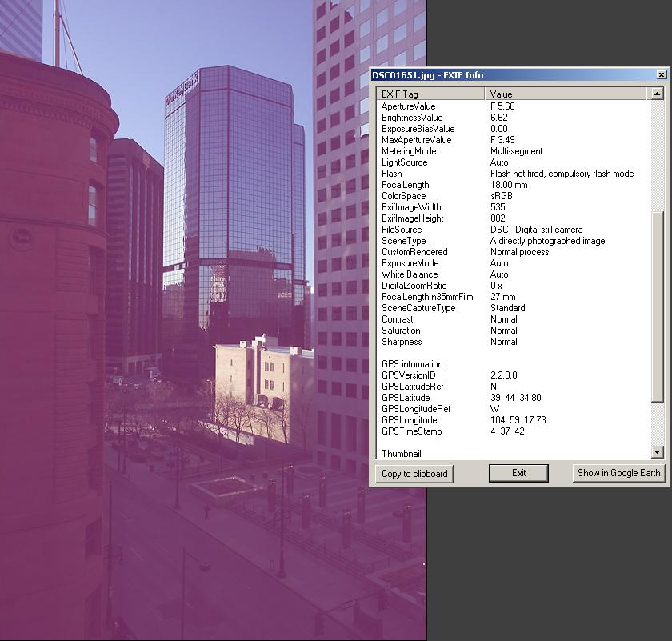Click the EXIF Tag column header
This screenshot has height=641, width=672.
point(430,94)
